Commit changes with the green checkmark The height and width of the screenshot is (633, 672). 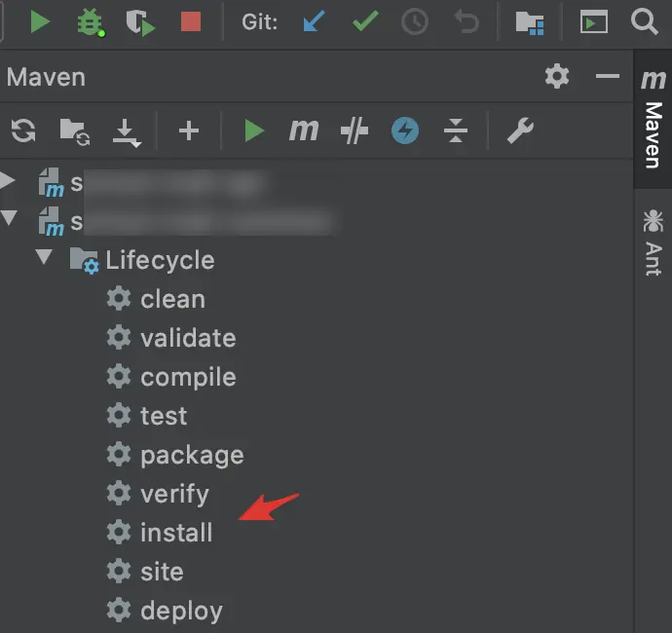click(365, 20)
